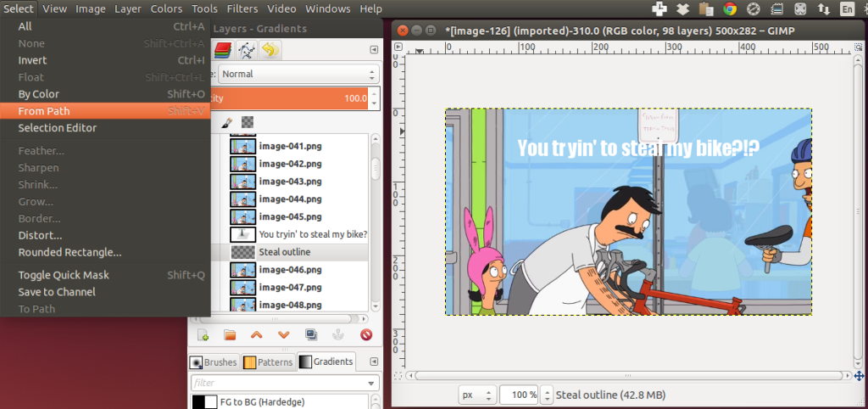Create a new layer group folder icon
This screenshot has width=868, height=409.
tap(230, 334)
